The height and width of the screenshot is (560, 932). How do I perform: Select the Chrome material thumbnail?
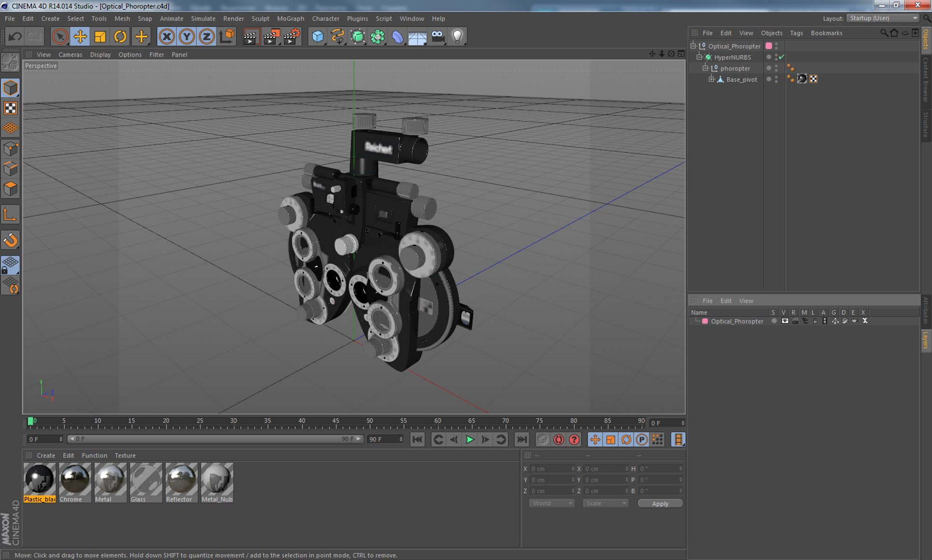(75, 483)
